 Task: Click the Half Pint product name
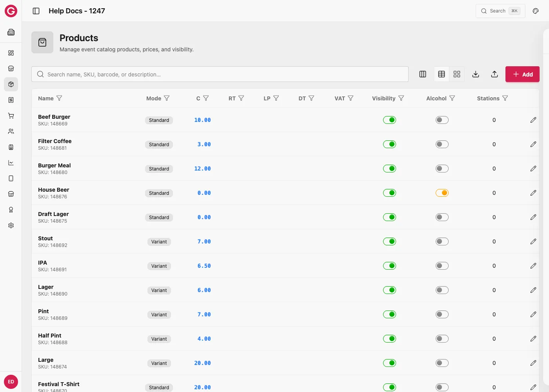pyautogui.click(x=50, y=336)
